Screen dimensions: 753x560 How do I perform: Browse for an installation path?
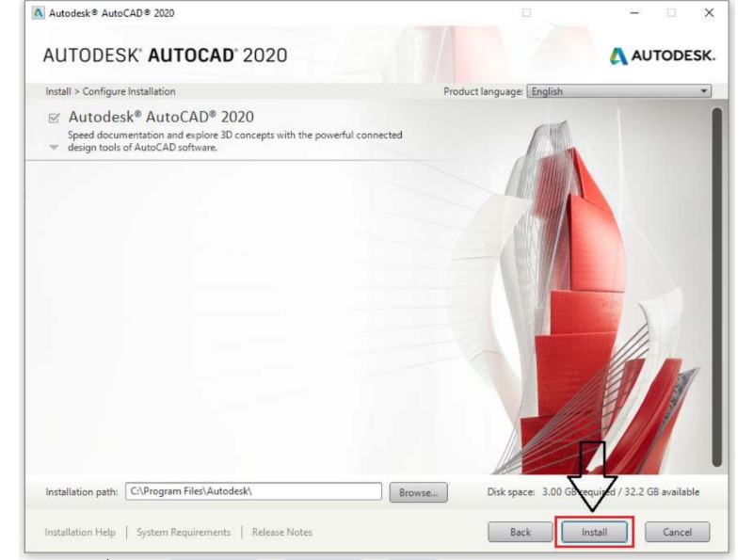(x=418, y=492)
